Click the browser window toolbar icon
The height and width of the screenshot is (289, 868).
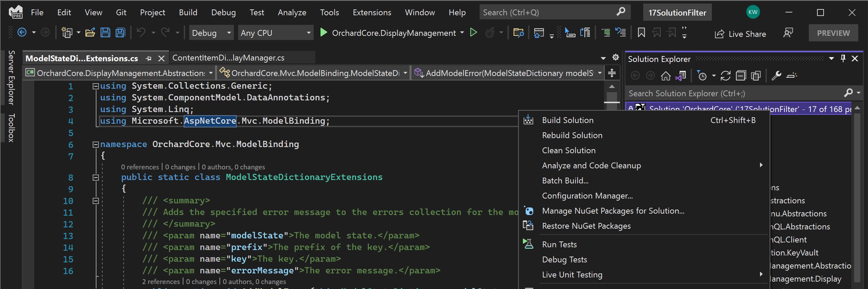539,33
